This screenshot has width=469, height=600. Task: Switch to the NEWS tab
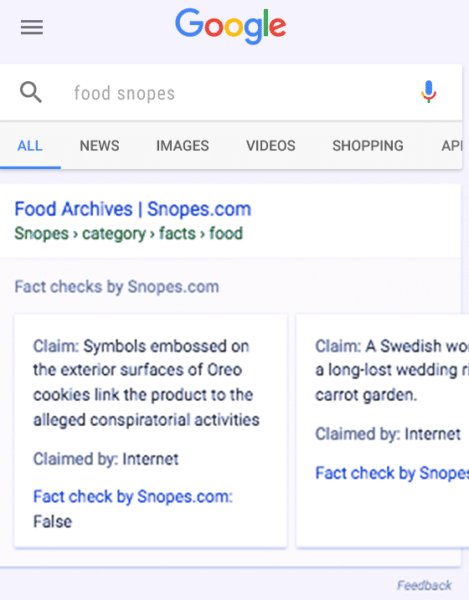[99, 146]
